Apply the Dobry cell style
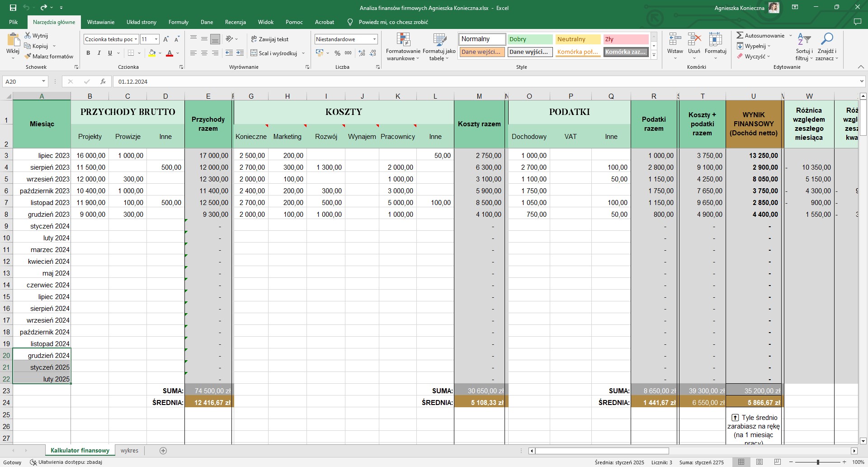Image resolution: width=868 pixels, height=467 pixels. coord(529,39)
